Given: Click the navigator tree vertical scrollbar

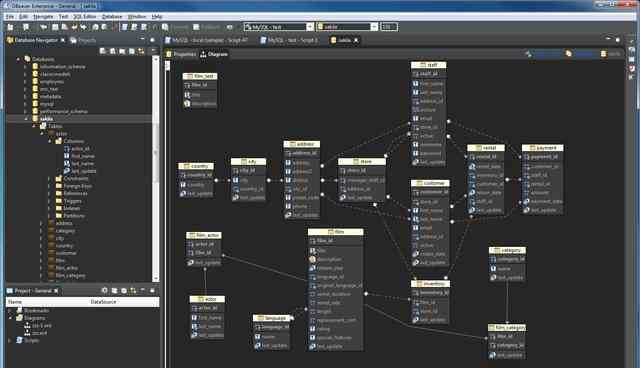Looking at the screenshot, I should pyautogui.click(x=155, y=168).
